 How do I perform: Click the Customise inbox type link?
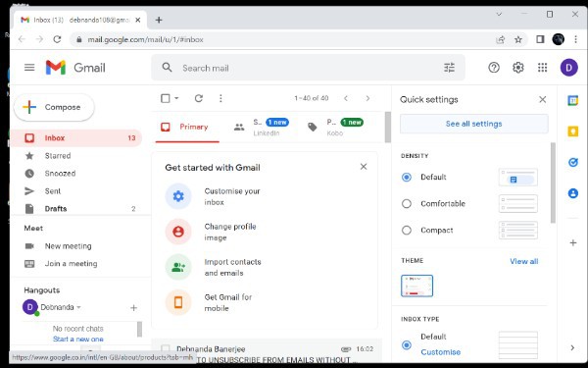pyautogui.click(x=441, y=352)
